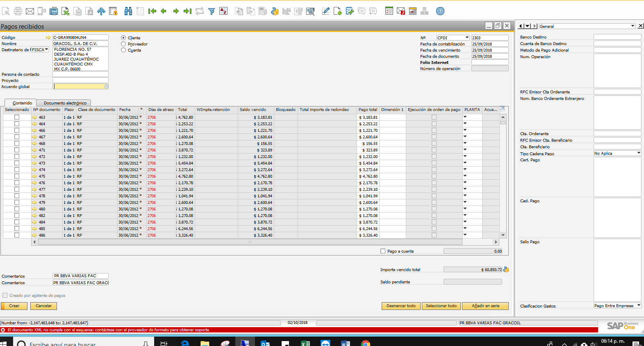The image size is (644, 346).
Task: Open Help with the question mark icon
Action: click(440, 11)
